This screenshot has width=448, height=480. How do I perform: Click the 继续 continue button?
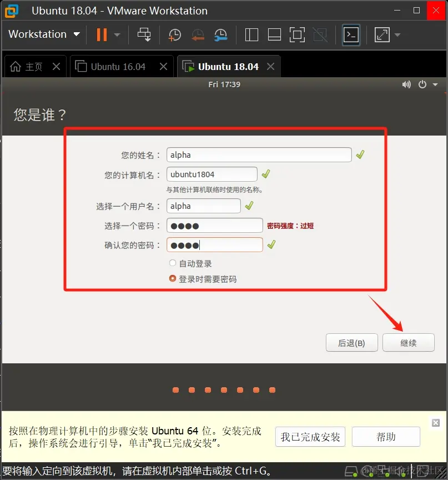pyautogui.click(x=409, y=343)
